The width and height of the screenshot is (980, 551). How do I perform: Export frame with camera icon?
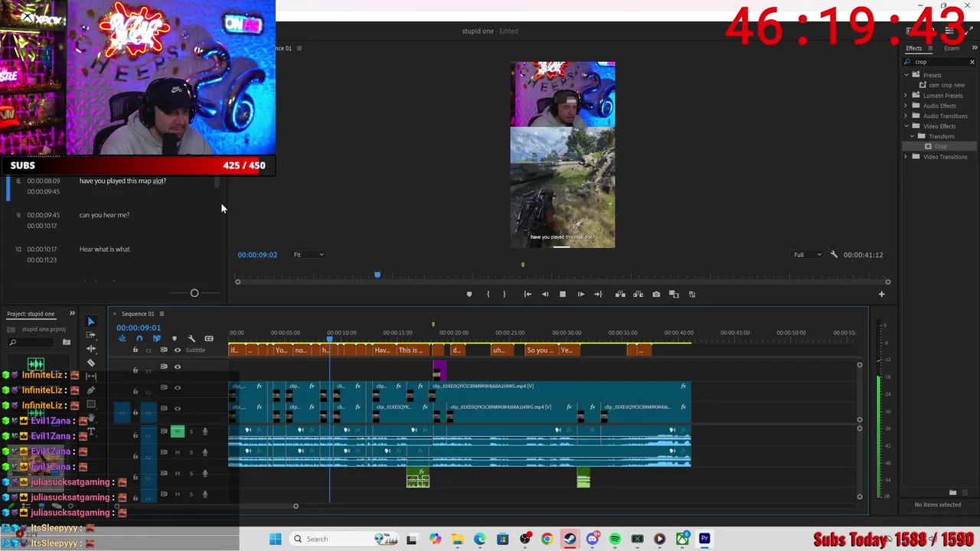point(656,294)
